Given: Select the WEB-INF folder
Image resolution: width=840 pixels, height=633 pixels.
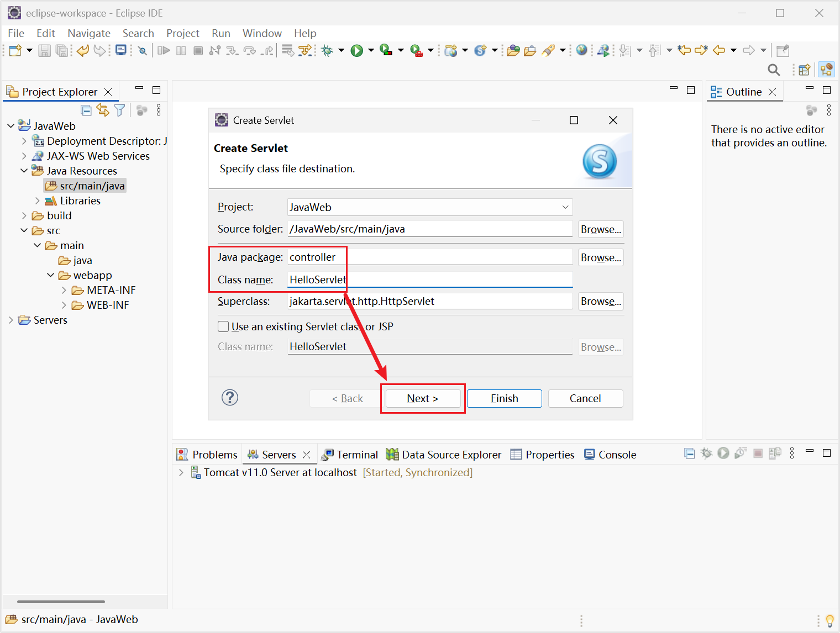Looking at the screenshot, I should tap(101, 305).
